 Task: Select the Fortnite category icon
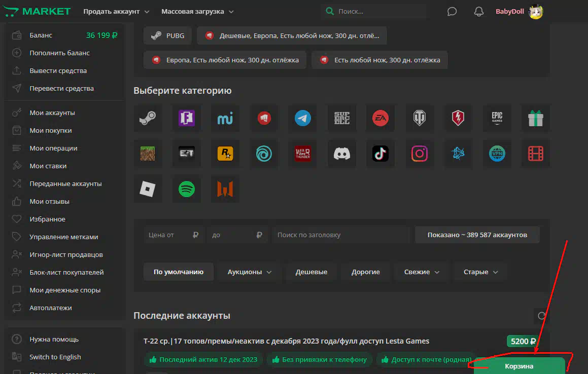(186, 118)
